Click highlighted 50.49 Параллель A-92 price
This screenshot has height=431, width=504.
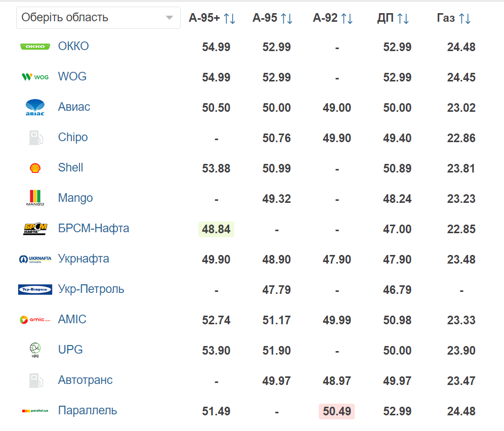click(337, 411)
